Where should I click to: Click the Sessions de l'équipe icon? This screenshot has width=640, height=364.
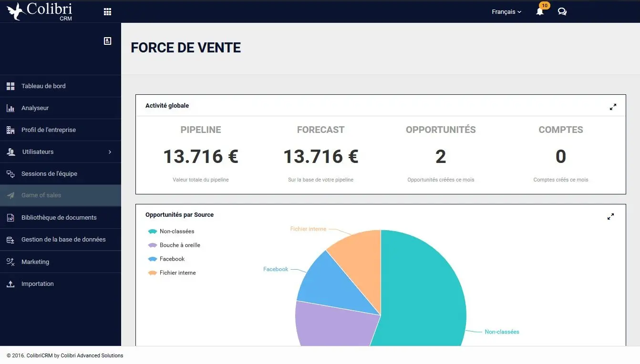tap(10, 174)
